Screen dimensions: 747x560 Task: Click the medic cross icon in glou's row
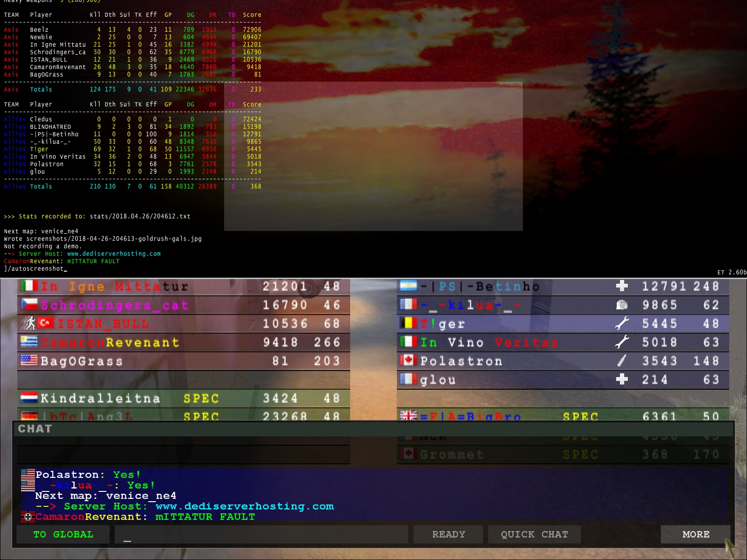point(622,379)
